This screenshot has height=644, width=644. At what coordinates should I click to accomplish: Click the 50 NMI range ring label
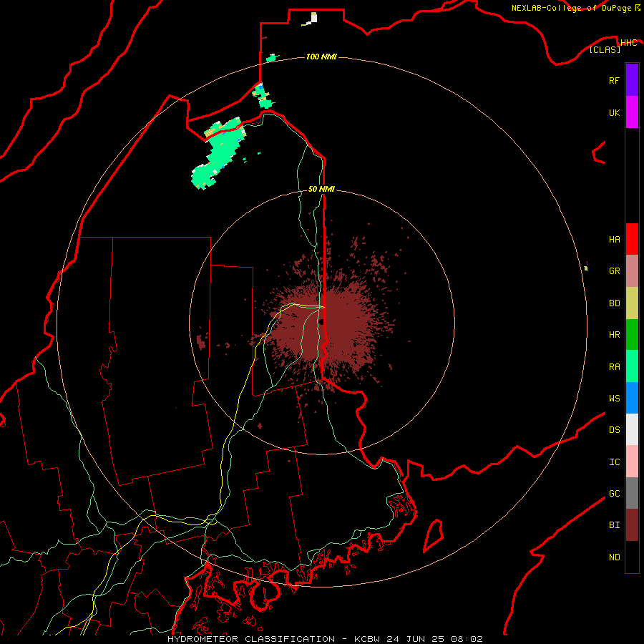321,189
